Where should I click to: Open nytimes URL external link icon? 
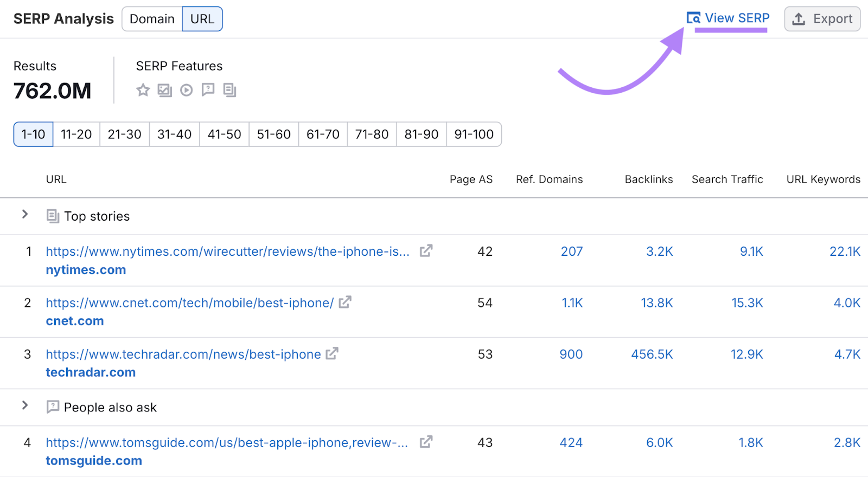click(426, 251)
